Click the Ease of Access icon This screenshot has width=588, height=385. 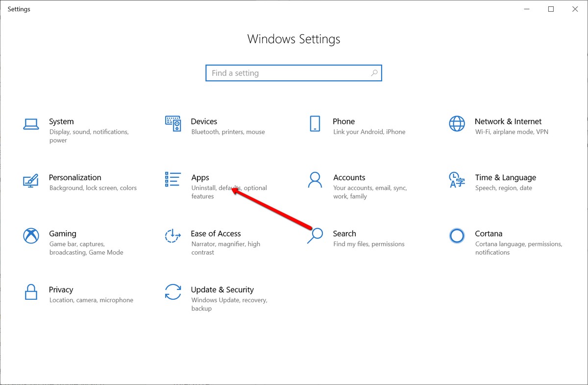(173, 236)
